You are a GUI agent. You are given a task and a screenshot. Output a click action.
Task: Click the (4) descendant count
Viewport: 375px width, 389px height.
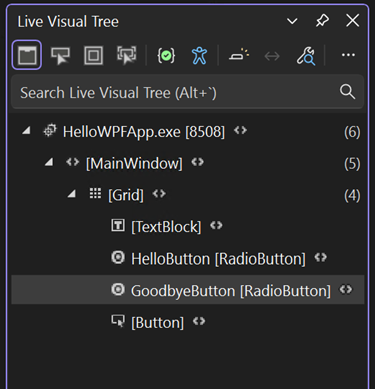(352, 195)
